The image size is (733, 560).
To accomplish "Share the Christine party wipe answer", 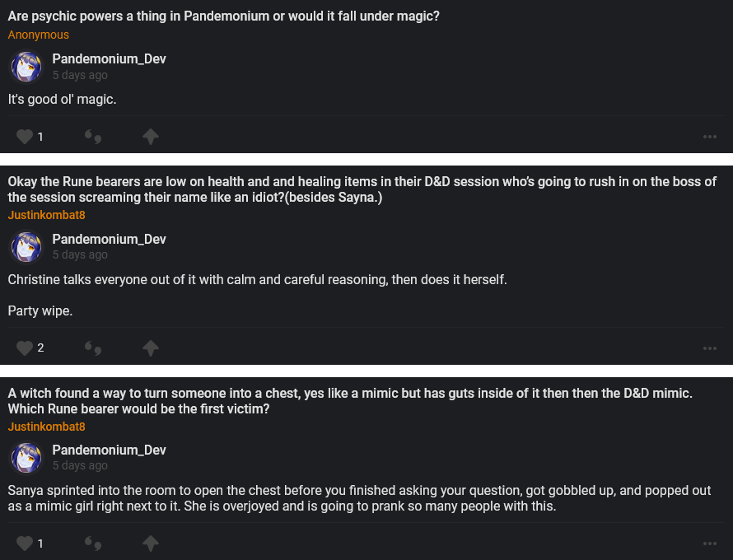I will [150, 348].
